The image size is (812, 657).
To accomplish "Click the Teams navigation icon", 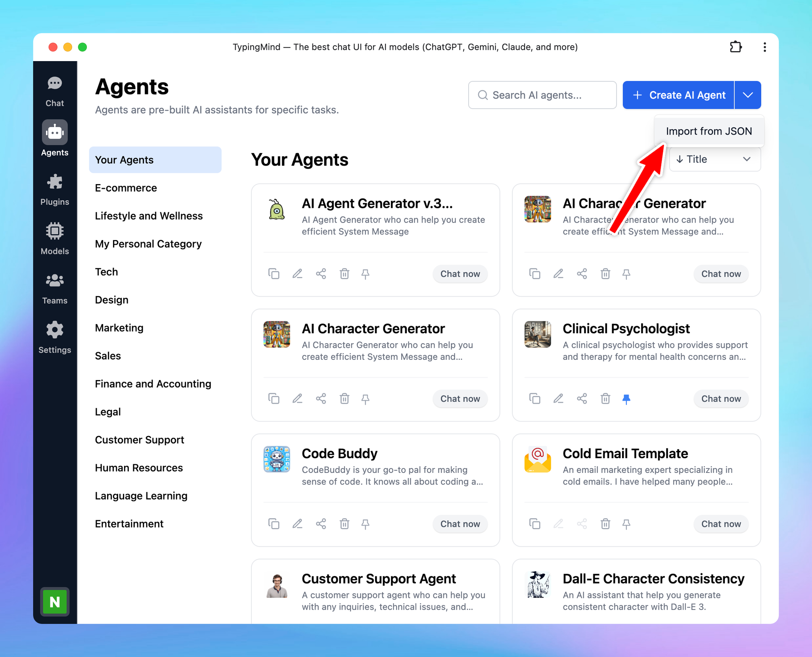I will point(54,281).
